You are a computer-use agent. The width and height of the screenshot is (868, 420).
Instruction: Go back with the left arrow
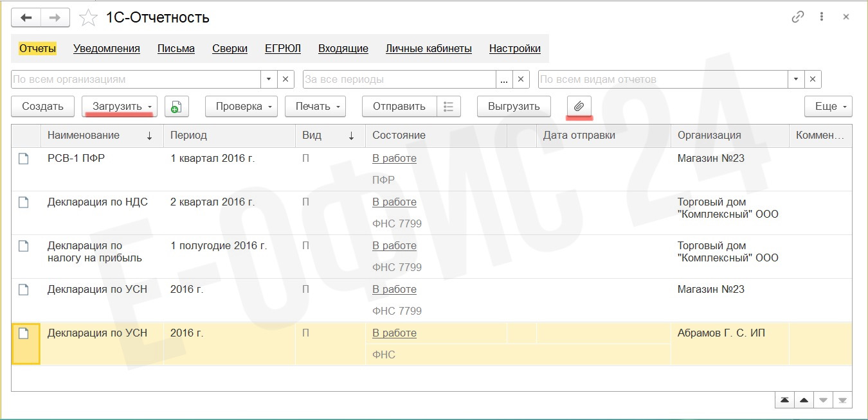coord(26,18)
